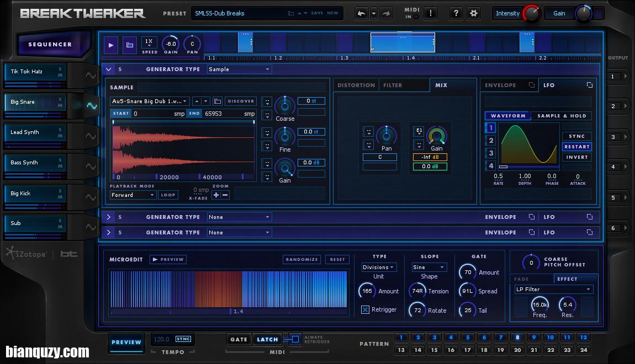Click the output 3 routing arrow
This screenshot has width=635, height=364.
[x=626, y=137]
